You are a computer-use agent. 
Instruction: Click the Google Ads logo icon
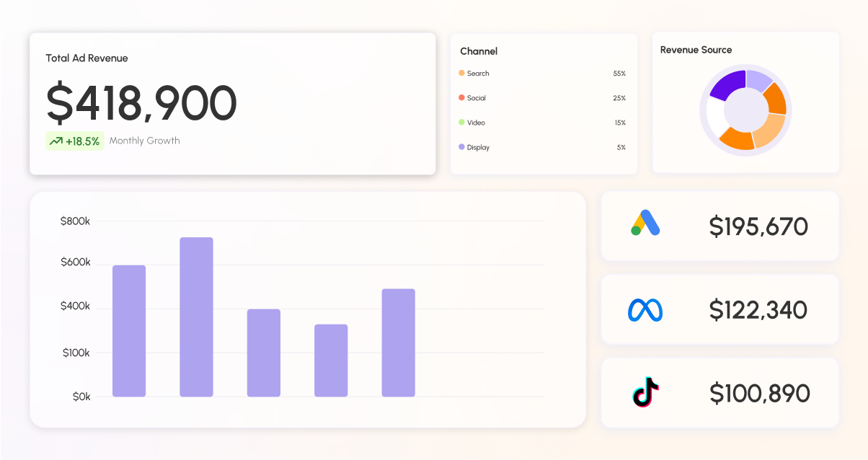tap(645, 223)
